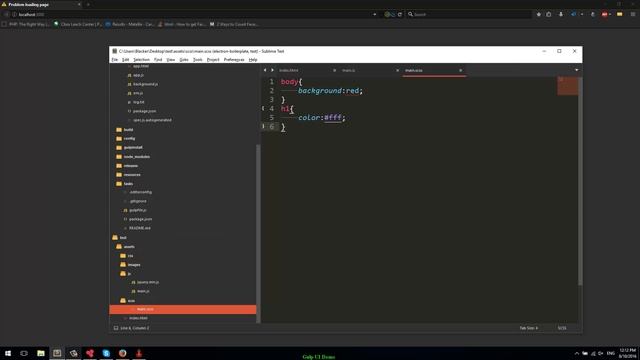Expand the resources folder

pos(132,175)
